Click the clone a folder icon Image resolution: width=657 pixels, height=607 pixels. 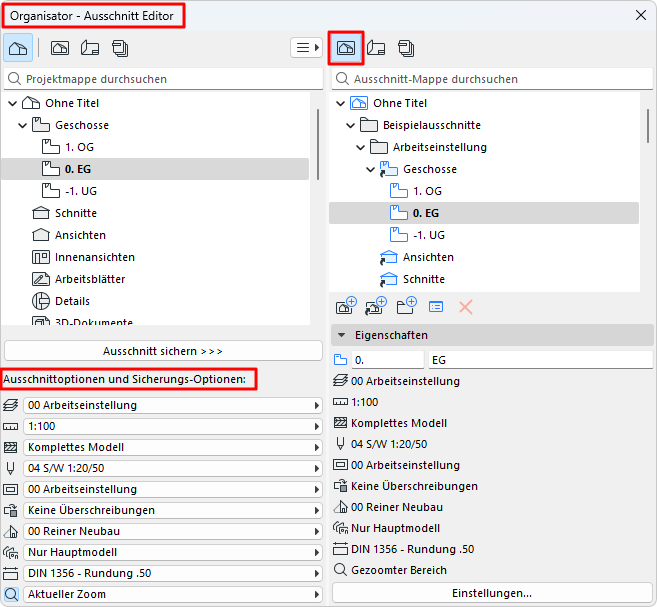376,306
